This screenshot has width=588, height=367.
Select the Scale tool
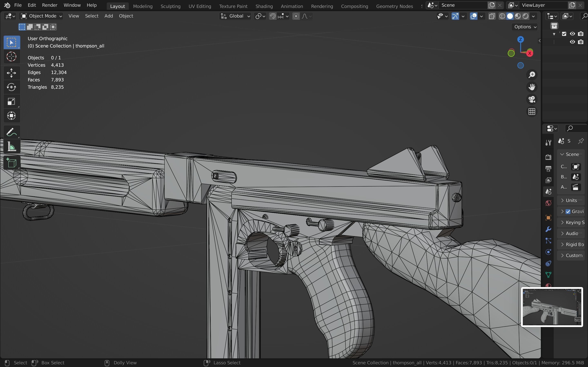pyautogui.click(x=11, y=102)
